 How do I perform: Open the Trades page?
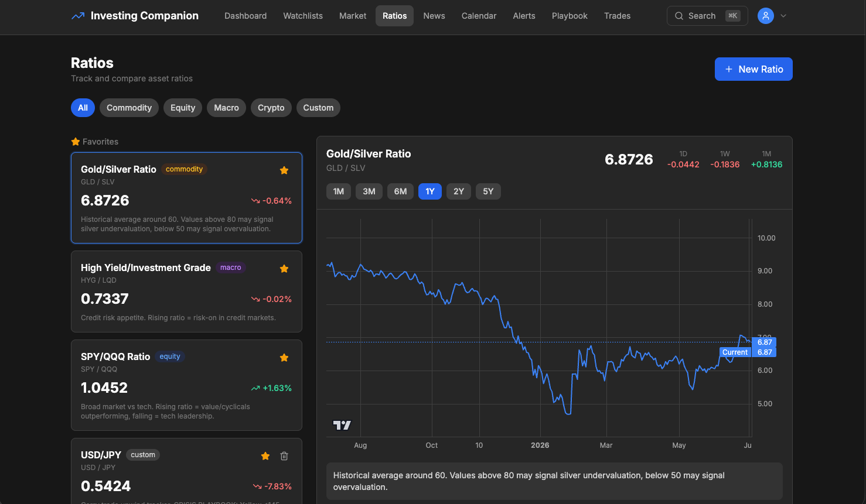coord(617,16)
